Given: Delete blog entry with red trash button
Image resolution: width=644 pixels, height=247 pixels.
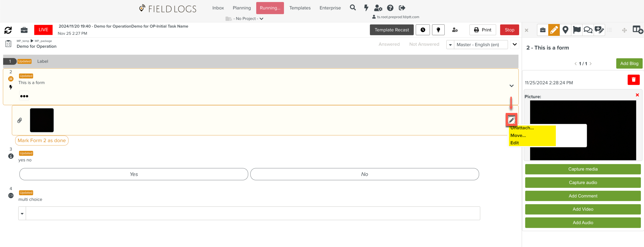Looking at the screenshot, I should tap(633, 80).
